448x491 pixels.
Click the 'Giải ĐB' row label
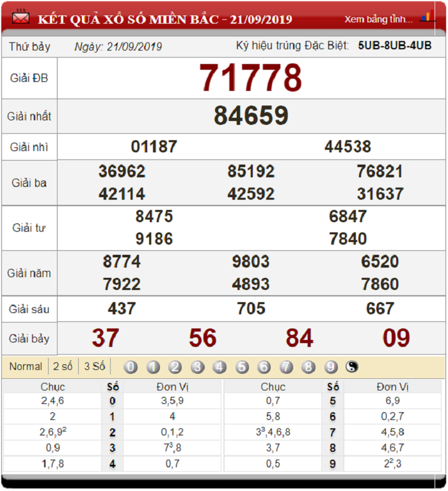29,78
